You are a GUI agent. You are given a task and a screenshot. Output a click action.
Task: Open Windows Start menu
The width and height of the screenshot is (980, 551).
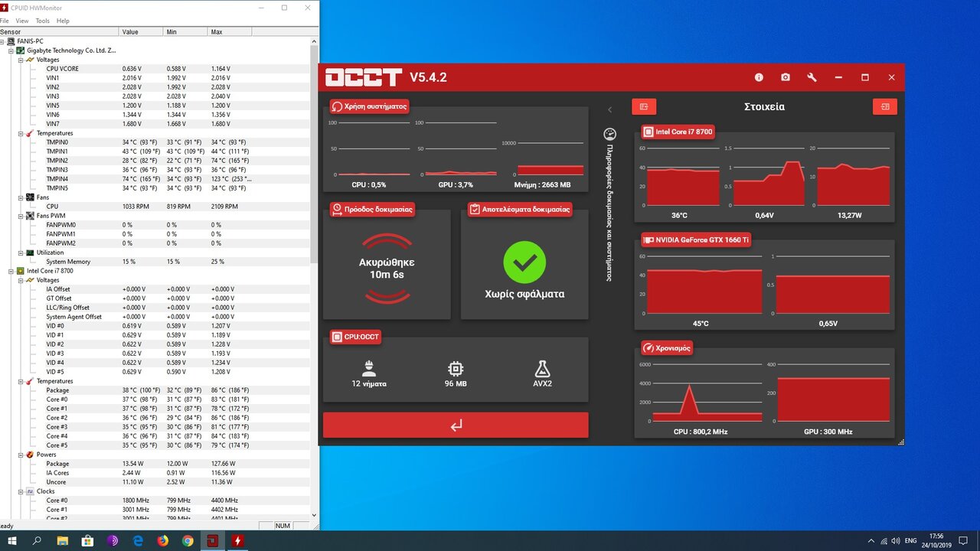[x=12, y=540]
